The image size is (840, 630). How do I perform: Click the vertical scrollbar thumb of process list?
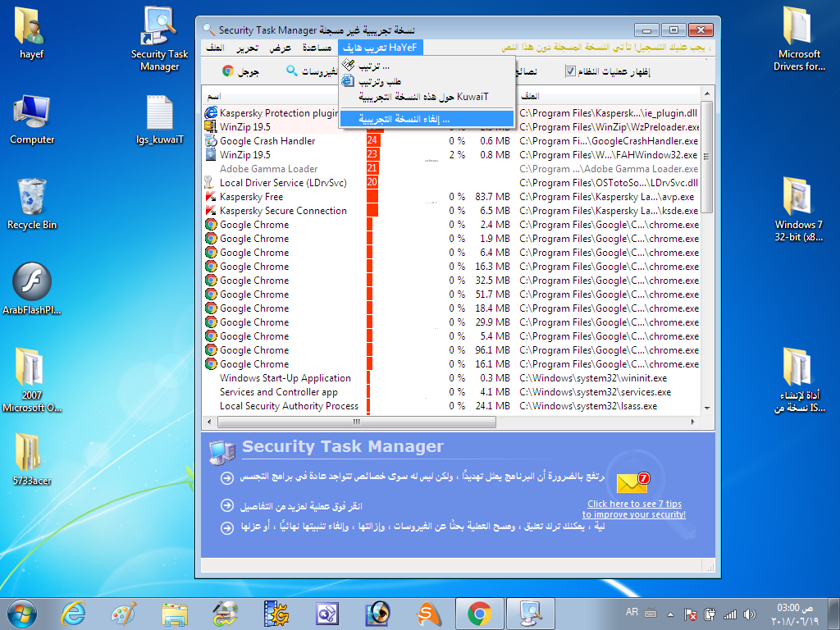click(x=706, y=157)
